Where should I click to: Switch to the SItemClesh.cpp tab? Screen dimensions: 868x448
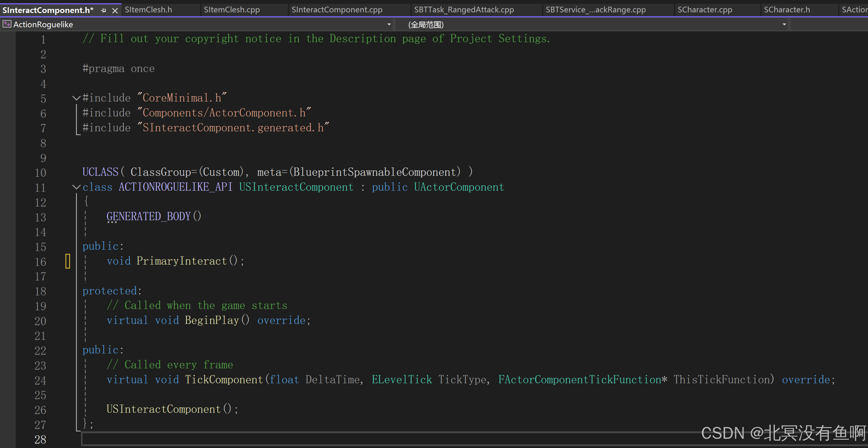click(232, 10)
